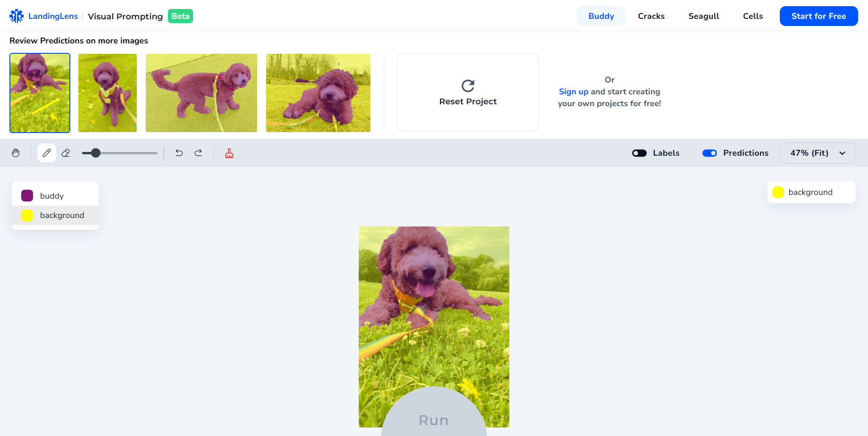Switch to the Cracks tab
The image size is (868, 436).
(651, 16)
